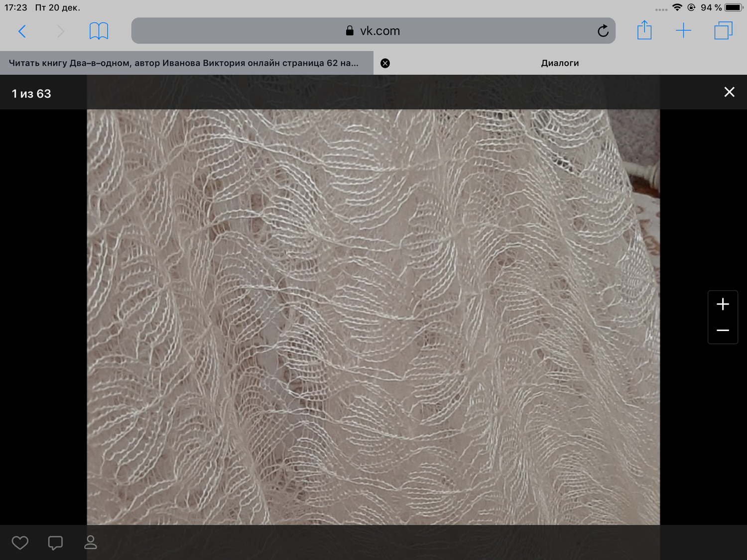Open the Safari bookmarks book icon
Image resolution: width=747 pixels, height=560 pixels.
(99, 31)
